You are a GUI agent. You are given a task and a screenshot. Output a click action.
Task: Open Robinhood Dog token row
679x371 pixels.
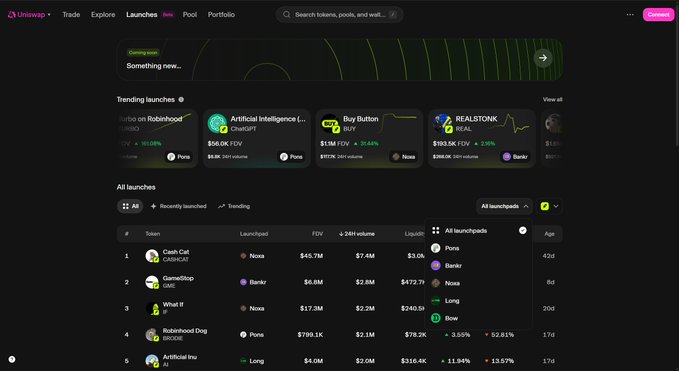coord(340,335)
